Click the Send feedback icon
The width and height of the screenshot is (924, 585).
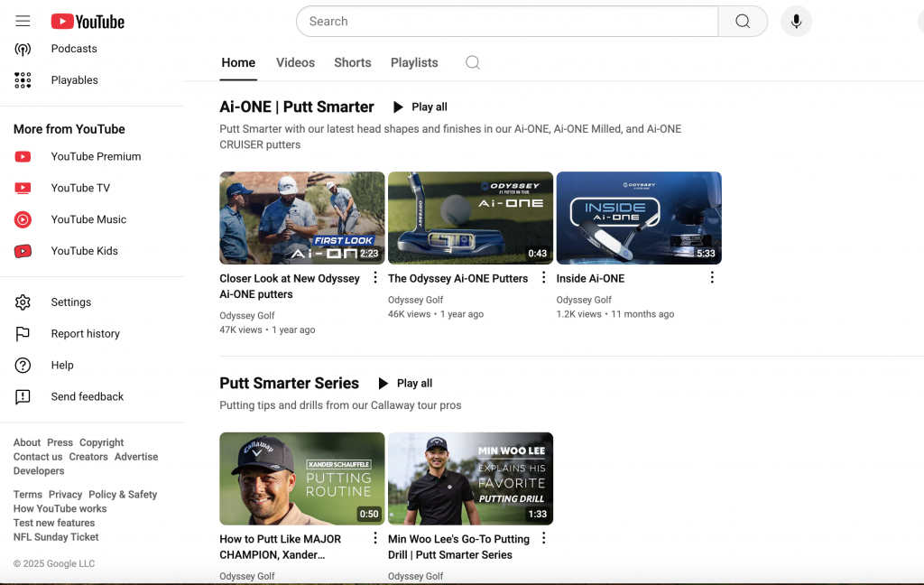coord(23,397)
